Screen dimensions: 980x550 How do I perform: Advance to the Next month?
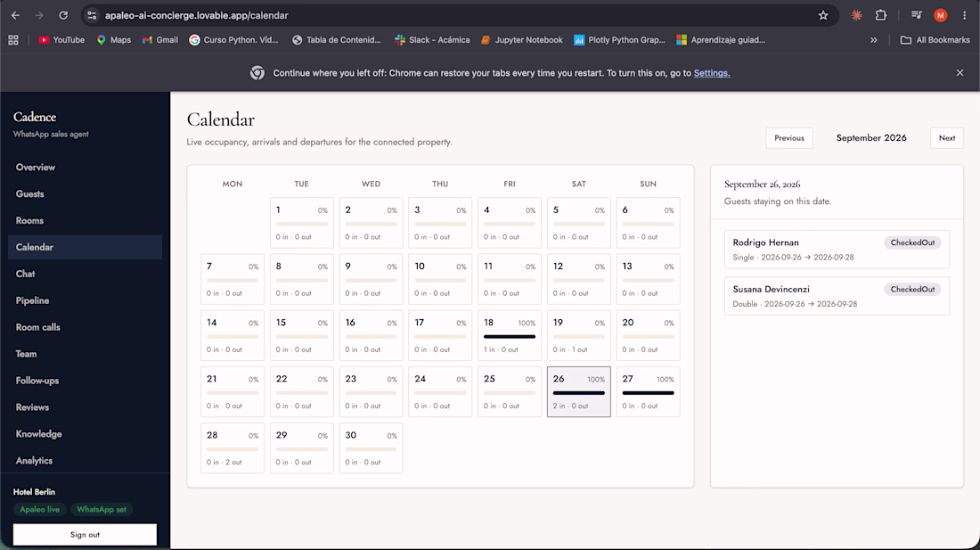point(947,138)
